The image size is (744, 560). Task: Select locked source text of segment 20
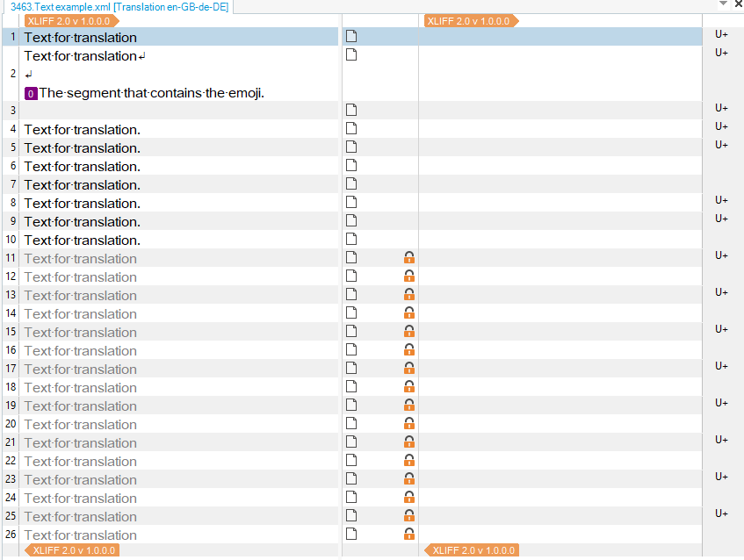pos(81,425)
